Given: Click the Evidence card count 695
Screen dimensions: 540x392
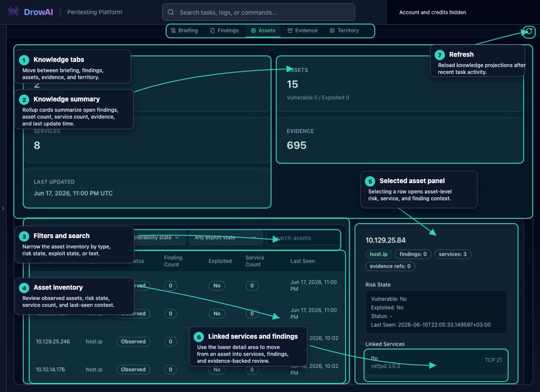Looking at the screenshot, I should 296,145.
